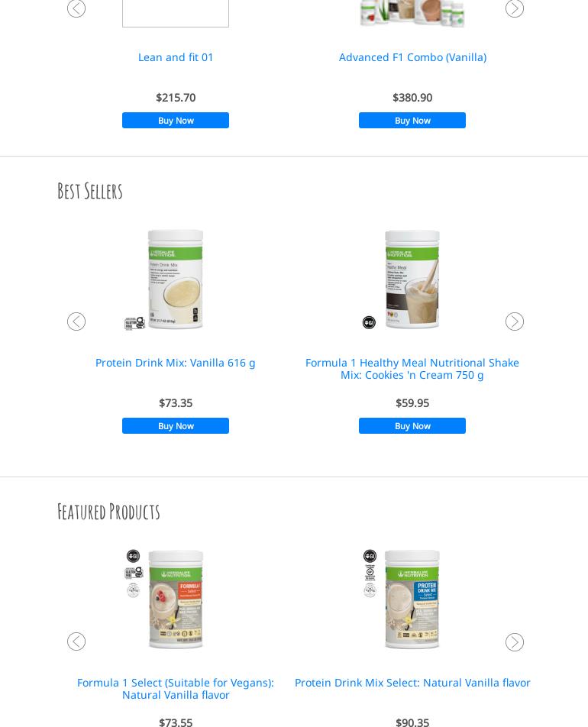This screenshot has height=727, width=588.
Task: Click GI badge beside Cookies 'n Cream shake
Action: (369, 322)
